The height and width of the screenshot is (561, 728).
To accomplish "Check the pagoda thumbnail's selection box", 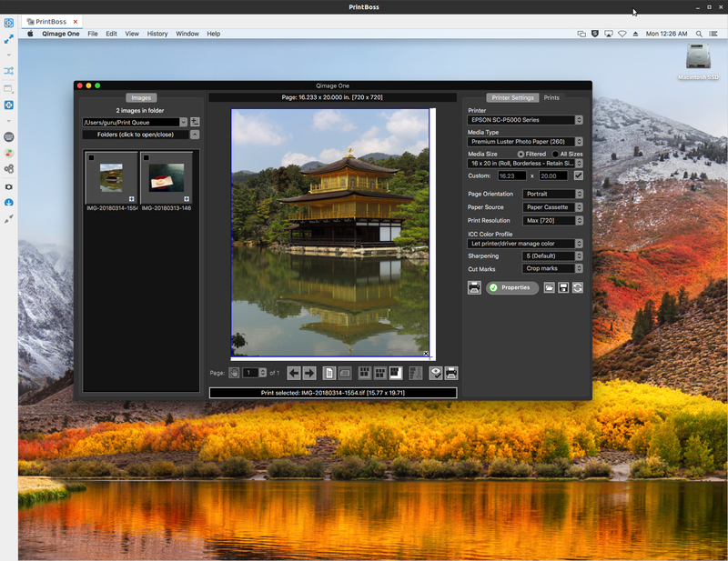I will coord(92,158).
